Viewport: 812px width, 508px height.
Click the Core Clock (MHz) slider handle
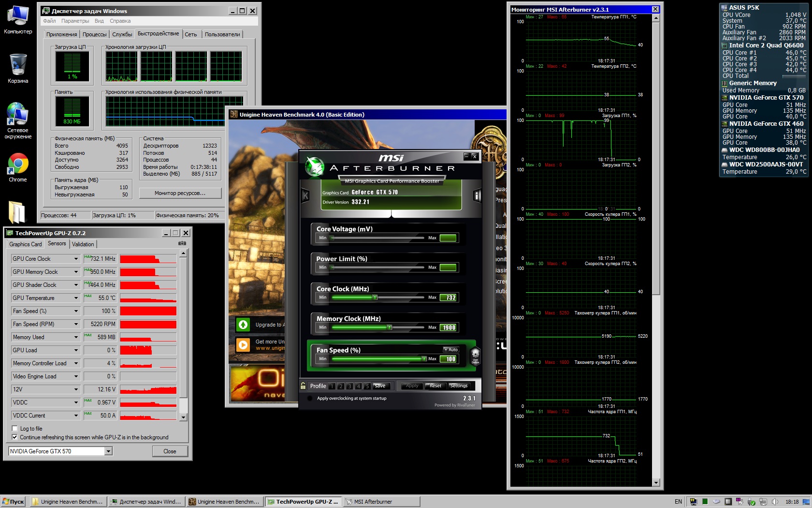point(375,297)
